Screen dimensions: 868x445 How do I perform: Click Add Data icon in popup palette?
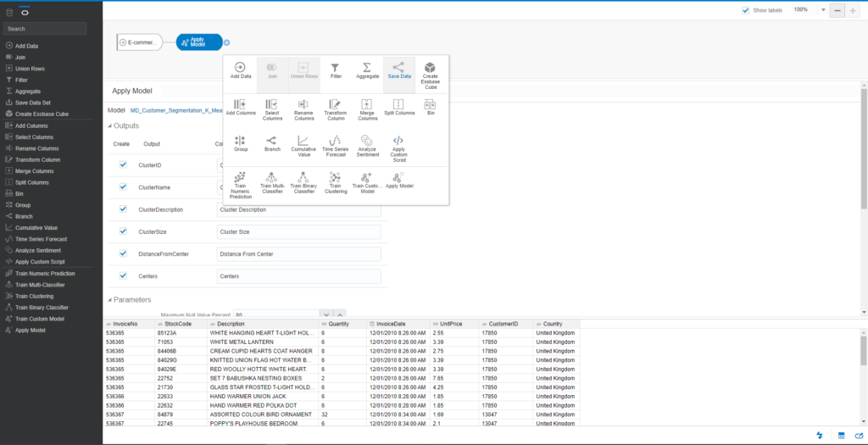point(240,70)
